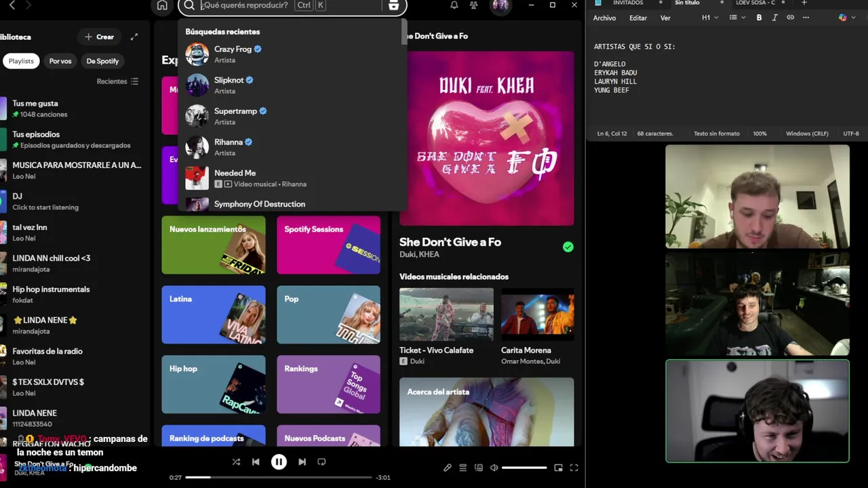Open Copilot dropdown in Notepad

846,18
